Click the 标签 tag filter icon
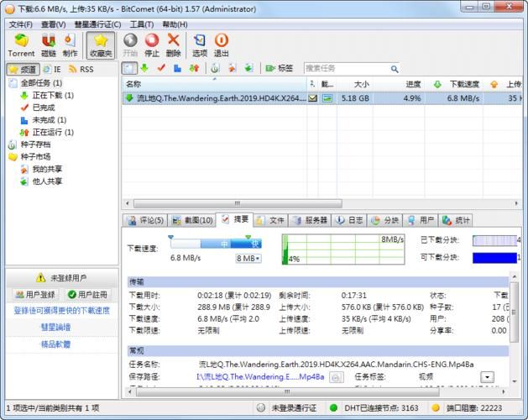The width and height of the screenshot is (528, 420). click(x=280, y=68)
